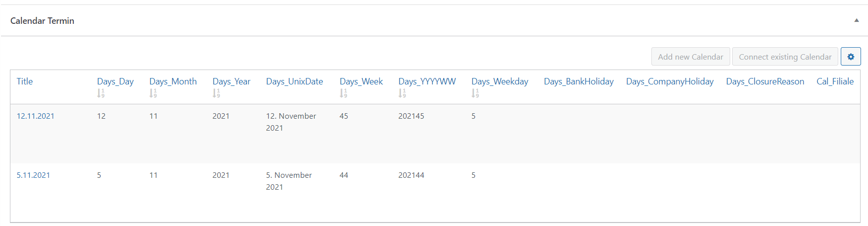The width and height of the screenshot is (868, 226).
Task: Click sort icon under Days_YYYYWW
Action: click(x=402, y=93)
